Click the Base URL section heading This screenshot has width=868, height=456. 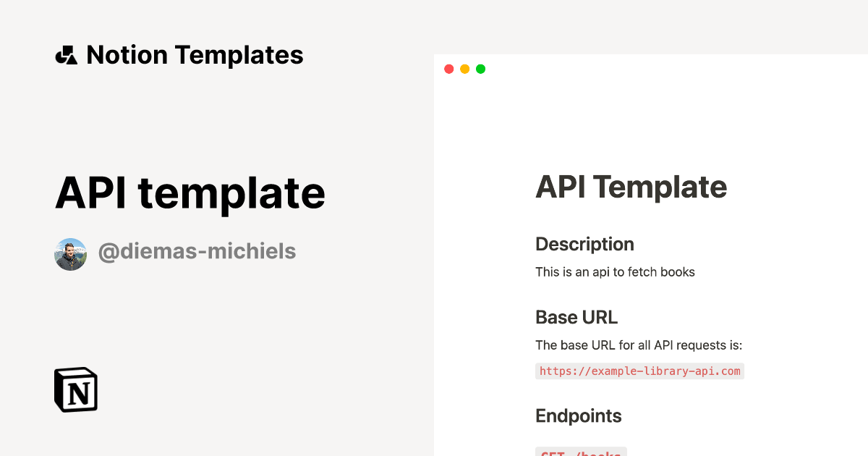[576, 317]
